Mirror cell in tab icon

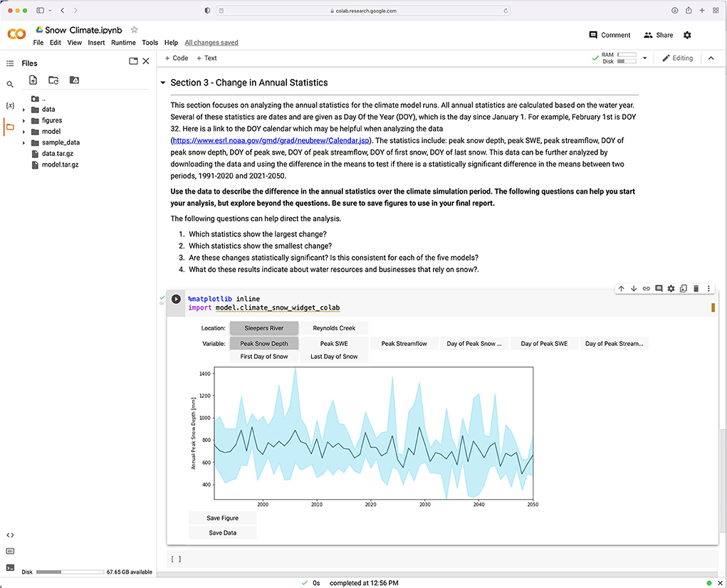684,289
